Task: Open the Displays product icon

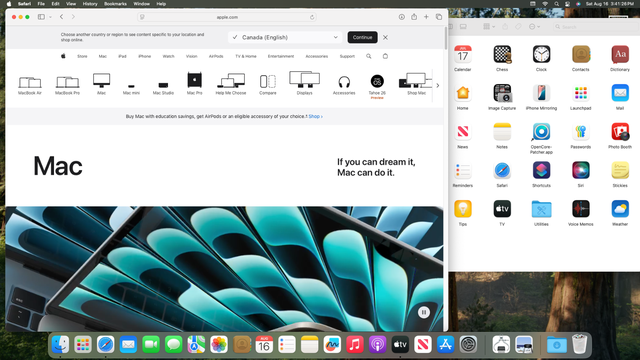Action: (304, 83)
